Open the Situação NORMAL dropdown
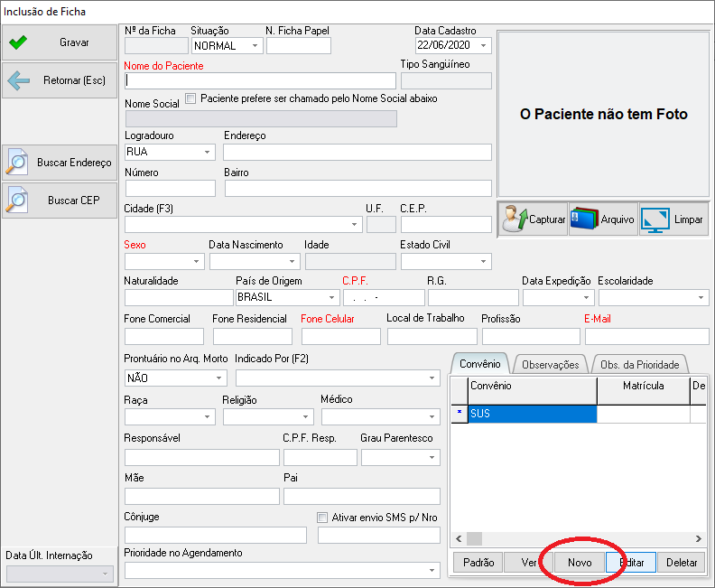This screenshot has height=588, width=715. tap(255, 46)
